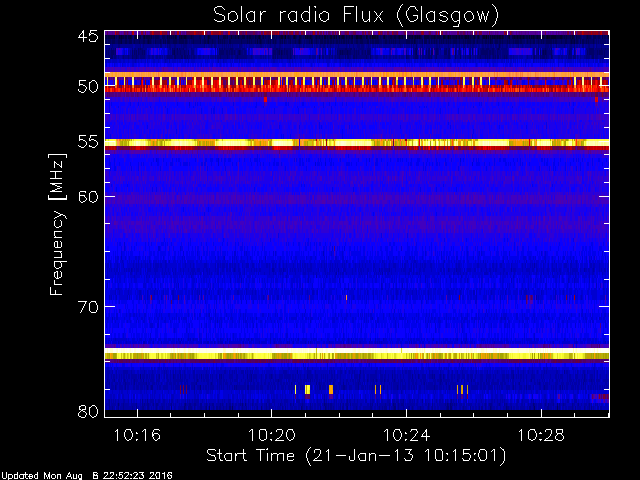This screenshot has height=480, width=640.
Task: Click the 10:28 time tick label
Action: [x=541, y=435]
